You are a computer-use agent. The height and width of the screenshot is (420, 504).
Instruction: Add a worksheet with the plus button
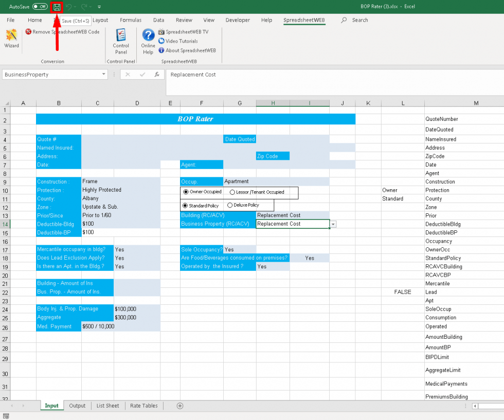(180, 406)
